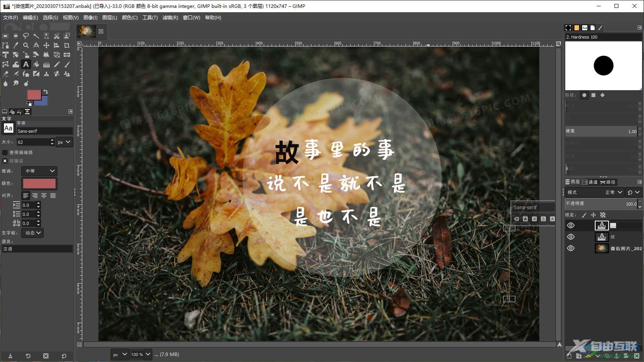Enable the 使用编辑器 checkbox
Image resolution: width=644 pixels, height=362 pixels.
coord(5,152)
